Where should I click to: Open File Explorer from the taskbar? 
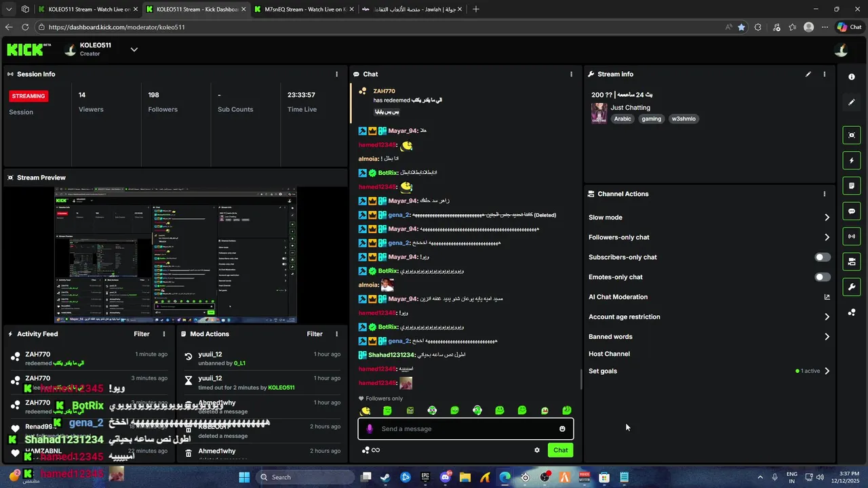click(x=465, y=477)
